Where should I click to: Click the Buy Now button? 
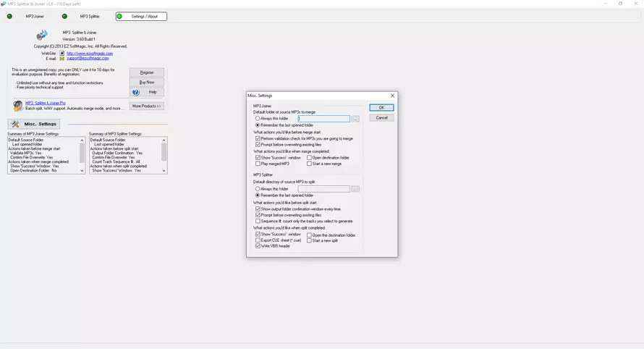point(147,83)
